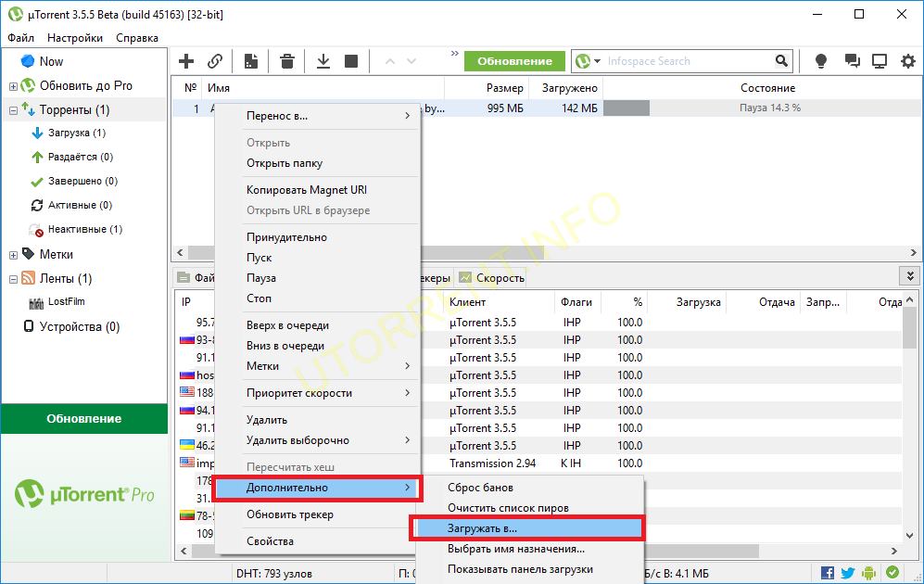Screen dimensions: 924x584
Task: Click the light bulb icon in toolbar
Action: (x=820, y=60)
